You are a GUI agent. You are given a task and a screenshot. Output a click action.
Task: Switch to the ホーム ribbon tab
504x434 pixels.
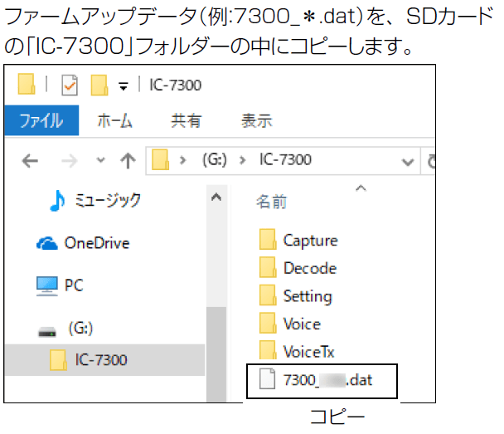click(x=114, y=120)
